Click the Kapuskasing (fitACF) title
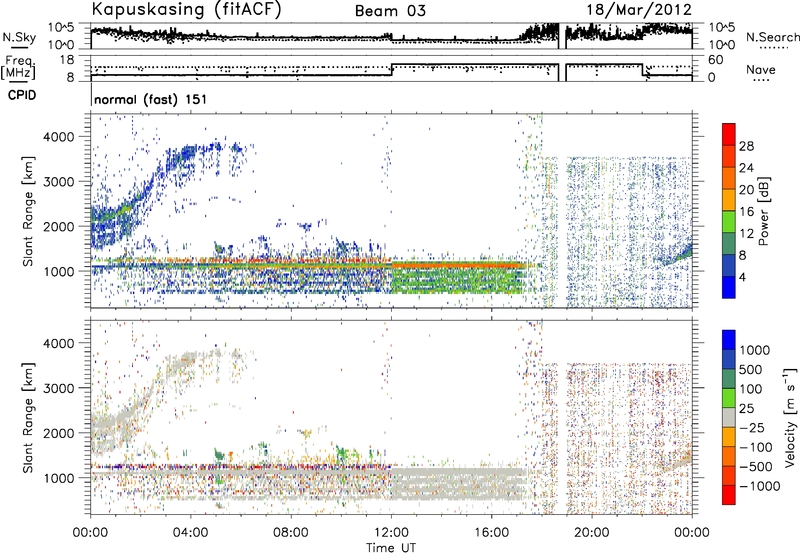800x554 pixels. point(186,10)
